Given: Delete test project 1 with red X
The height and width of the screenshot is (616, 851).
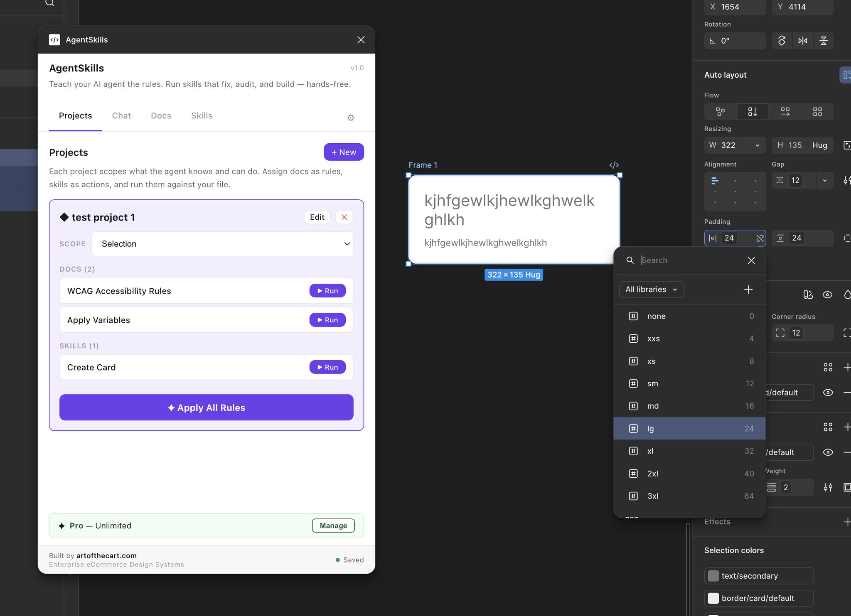Looking at the screenshot, I should [x=344, y=217].
